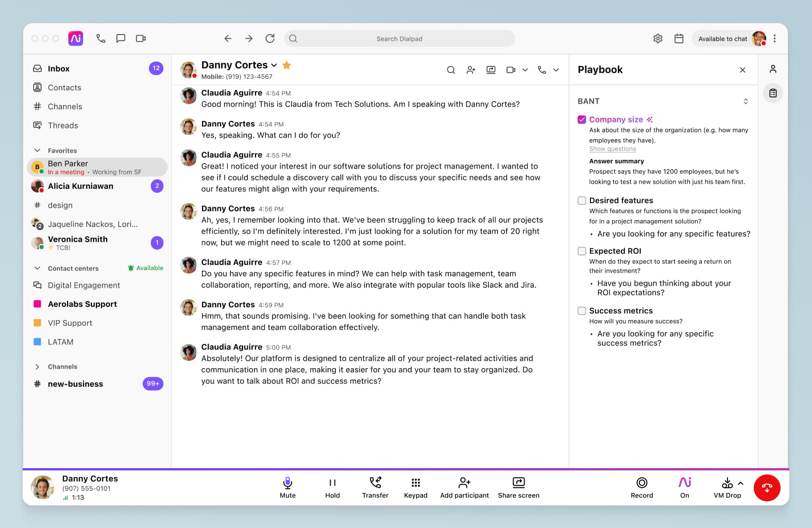Uncheck the Company size checkbox
The image size is (812, 528).
[x=582, y=120]
